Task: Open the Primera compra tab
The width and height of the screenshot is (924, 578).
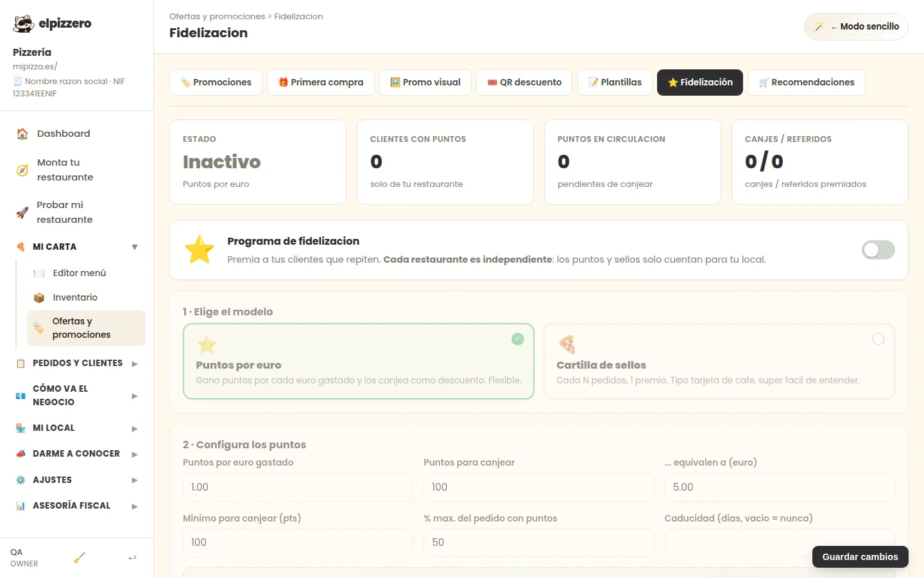Action: (321, 82)
